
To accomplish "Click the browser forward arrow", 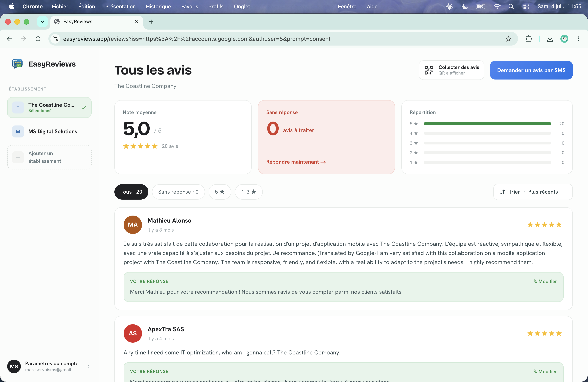I will 23,39.
